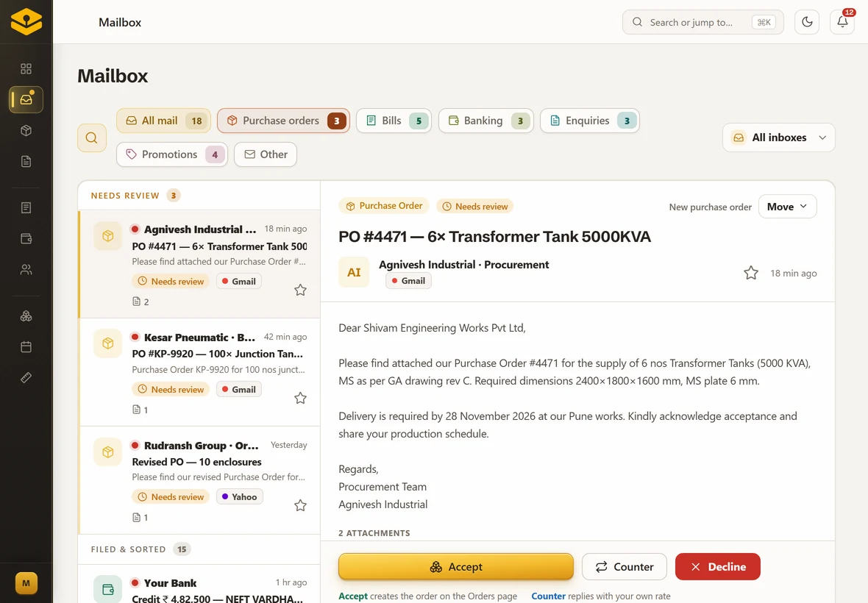Open the Your Bank credit email

[x=200, y=584]
